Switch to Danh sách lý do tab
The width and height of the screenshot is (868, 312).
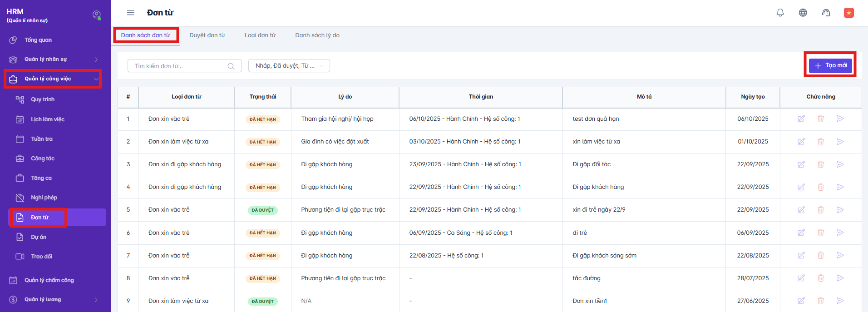click(x=317, y=35)
